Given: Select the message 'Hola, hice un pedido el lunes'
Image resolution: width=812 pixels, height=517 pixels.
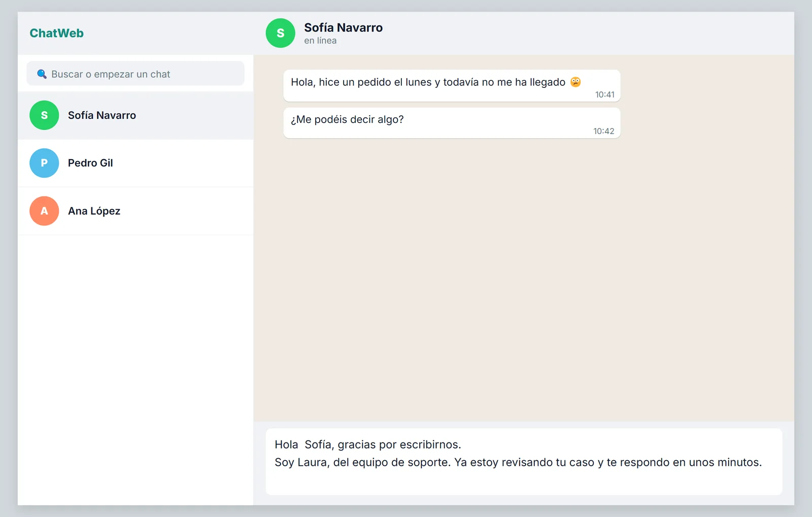Looking at the screenshot, I should (452, 86).
